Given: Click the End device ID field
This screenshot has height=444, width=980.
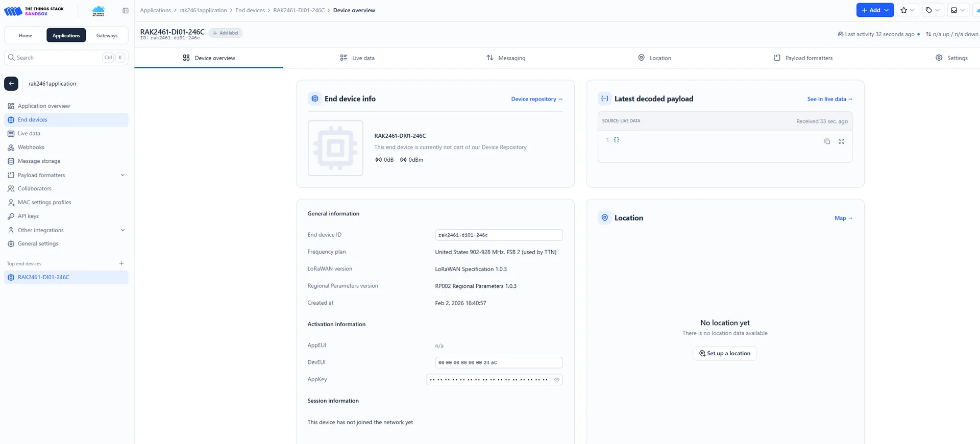Looking at the screenshot, I should pos(499,235).
